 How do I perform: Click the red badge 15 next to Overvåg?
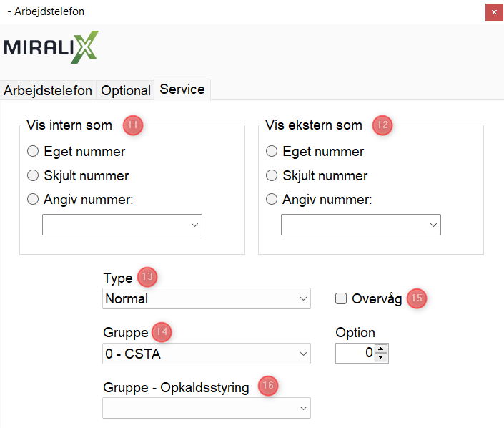point(417,299)
